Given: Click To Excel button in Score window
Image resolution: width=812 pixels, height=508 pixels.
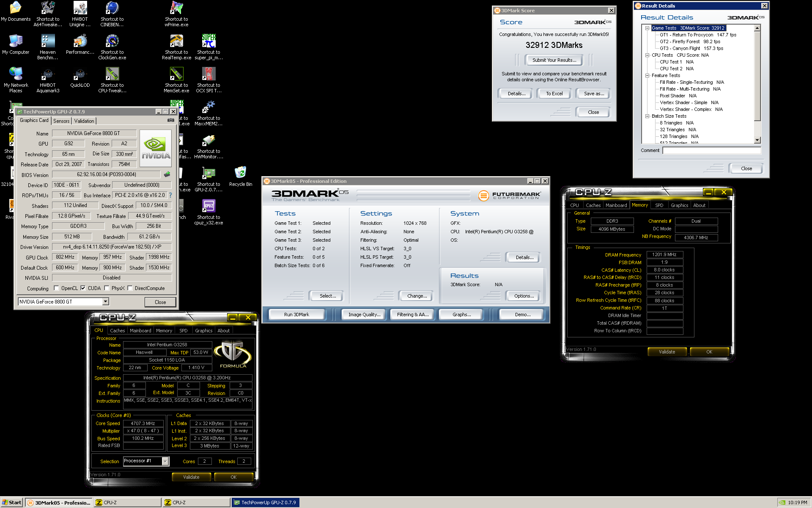Looking at the screenshot, I should (x=554, y=94).
